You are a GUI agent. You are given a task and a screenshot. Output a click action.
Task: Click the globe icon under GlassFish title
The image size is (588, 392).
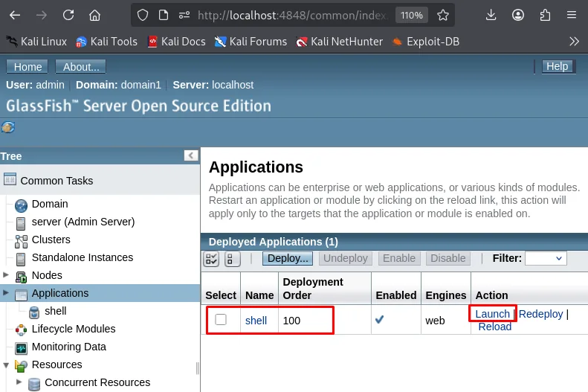pos(8,127)
